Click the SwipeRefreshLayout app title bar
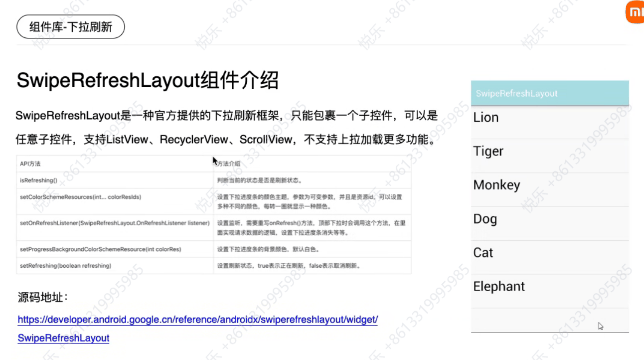Image resolution: width=644 pixels, height=360 pixels. pyautogui.click(x=550, y=93)
